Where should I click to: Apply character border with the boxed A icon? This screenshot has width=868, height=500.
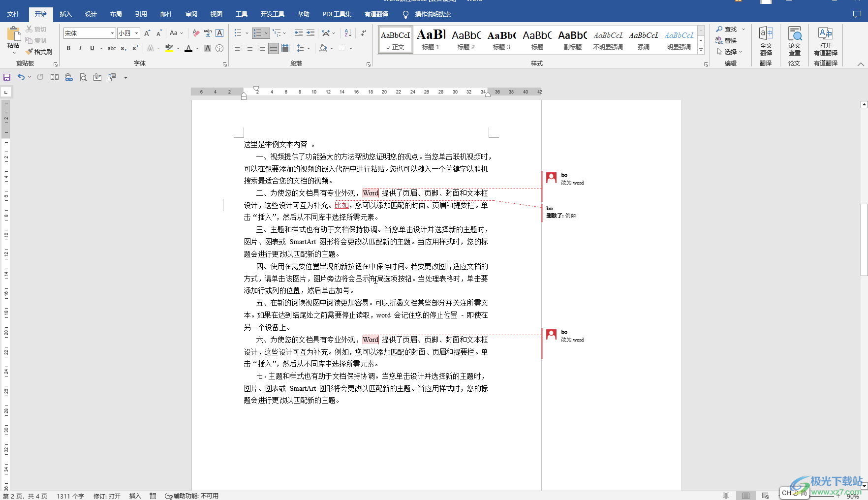point(219,33)
